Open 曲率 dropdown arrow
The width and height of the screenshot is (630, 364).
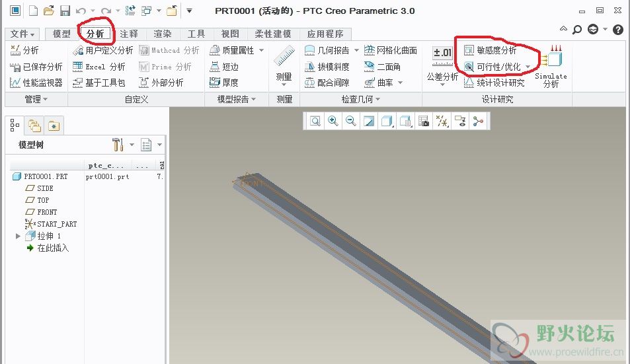pyautogui.click(x=400, y=83)
